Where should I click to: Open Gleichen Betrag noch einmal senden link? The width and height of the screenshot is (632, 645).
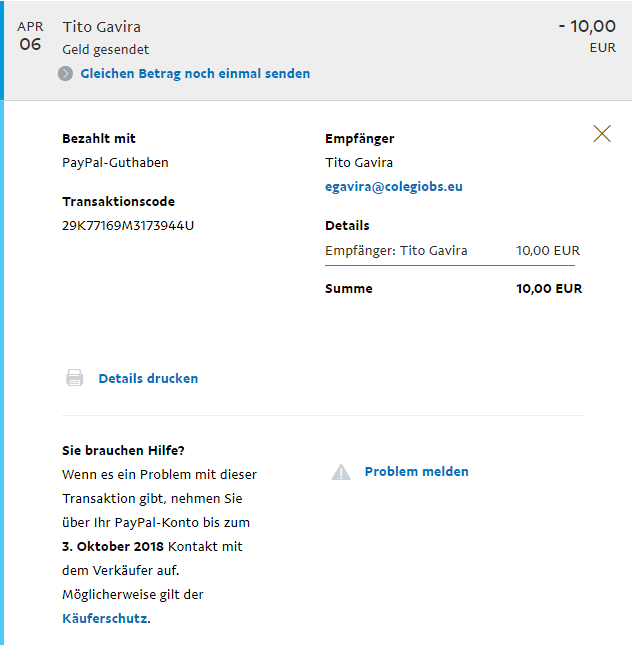[195, 74]
